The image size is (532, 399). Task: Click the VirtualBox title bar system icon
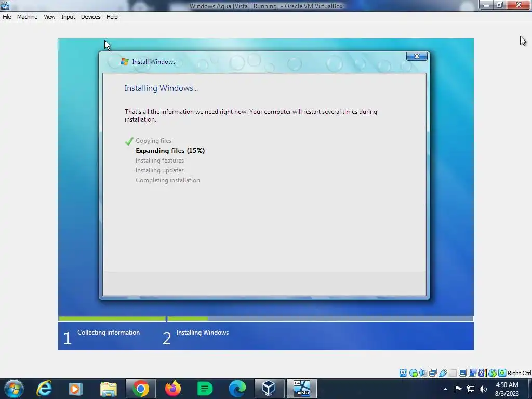(5, 5)
